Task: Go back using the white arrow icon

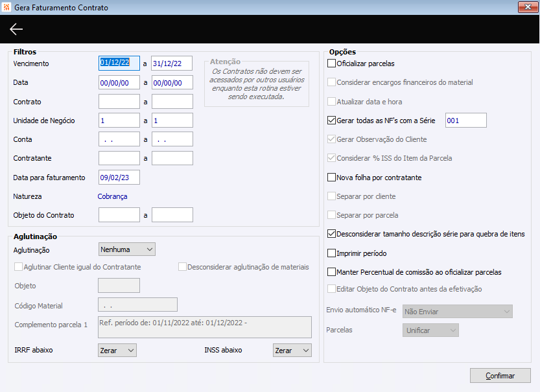Action: 16,29
